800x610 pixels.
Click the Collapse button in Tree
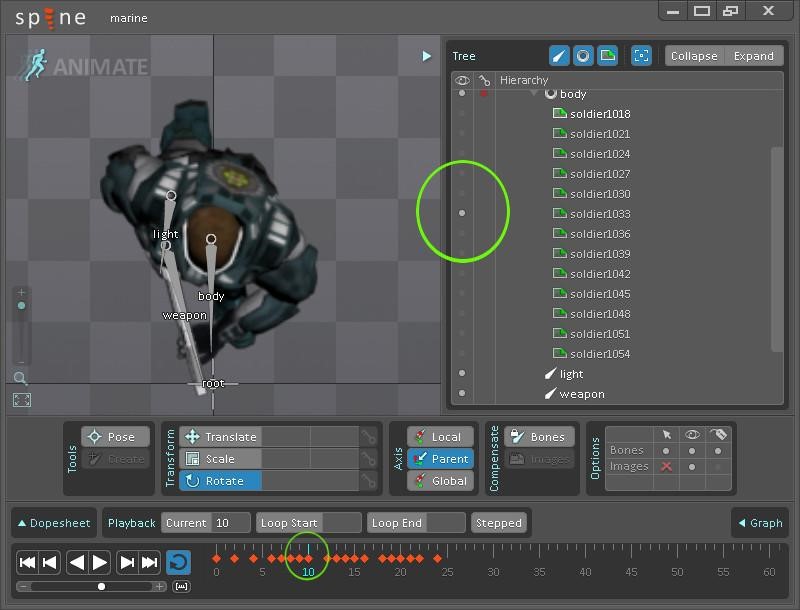pos(694,56)
